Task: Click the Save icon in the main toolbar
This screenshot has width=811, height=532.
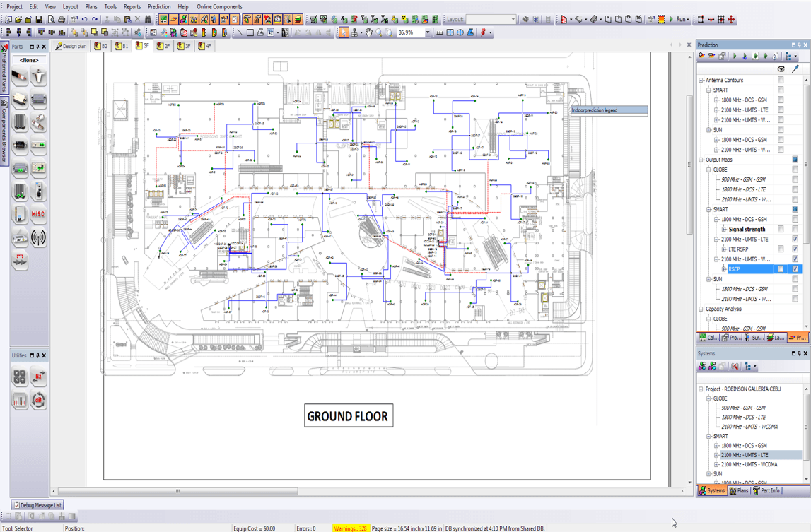Action: pyautogui.click(x=38, y=18)
